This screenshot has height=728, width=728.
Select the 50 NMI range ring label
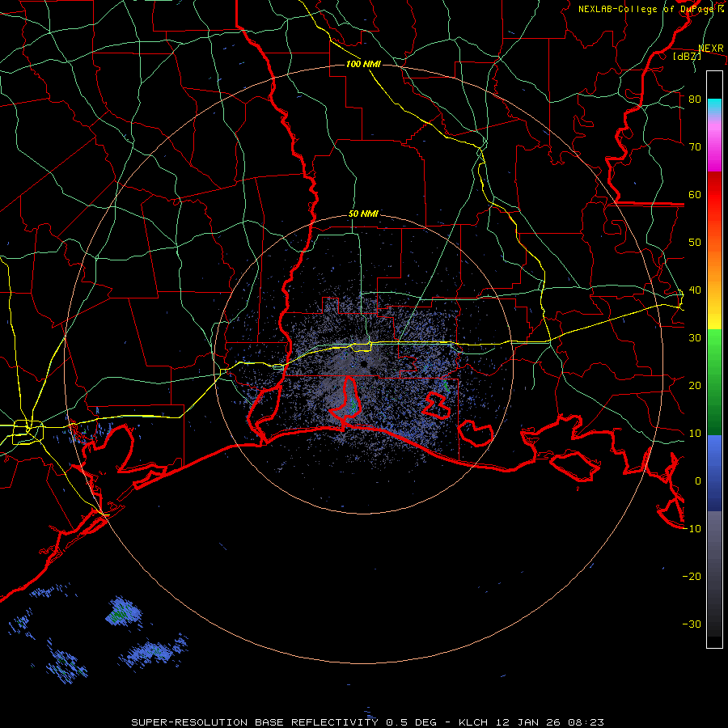pyautogui.click(x=363, y=214)
